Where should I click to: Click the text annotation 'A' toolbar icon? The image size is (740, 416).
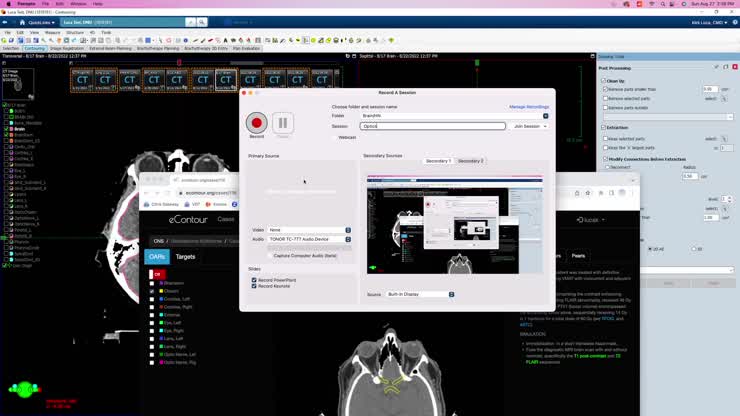click(x=226, y=41)
